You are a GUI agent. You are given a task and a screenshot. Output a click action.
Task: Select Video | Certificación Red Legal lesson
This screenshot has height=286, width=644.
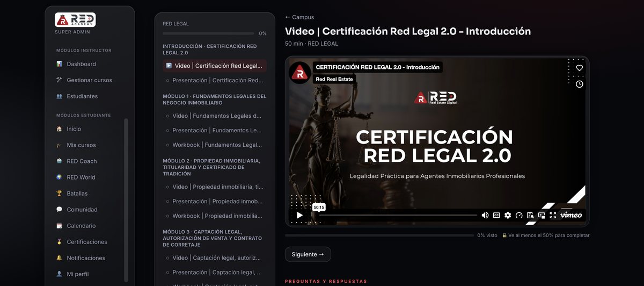215,66
